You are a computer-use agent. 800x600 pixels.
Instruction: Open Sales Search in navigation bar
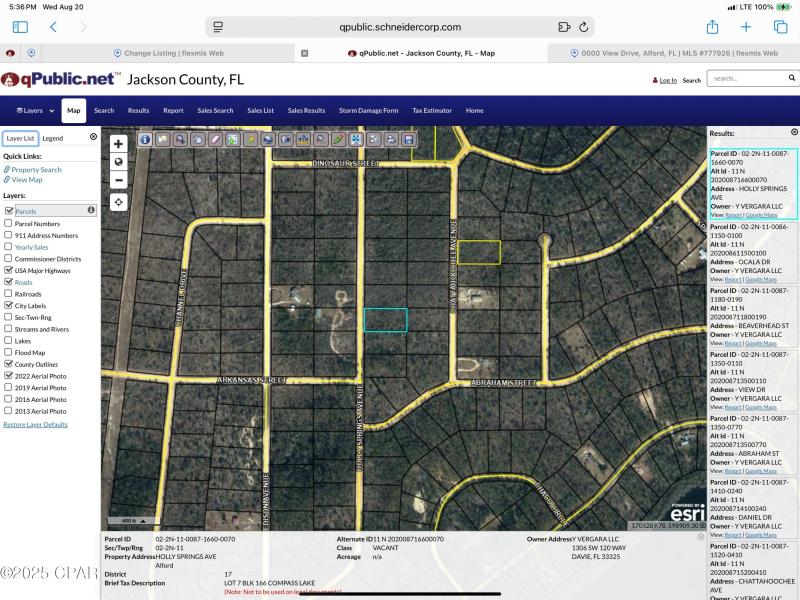click(x=215, y=110)
